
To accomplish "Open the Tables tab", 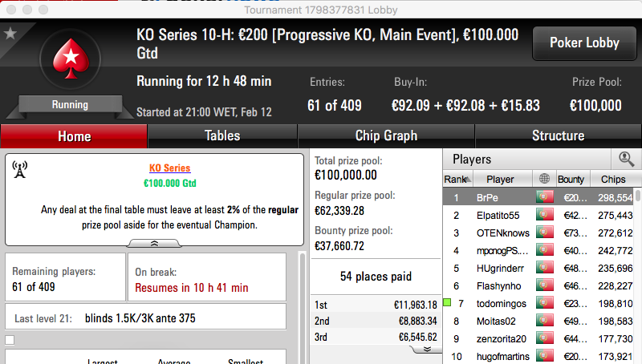I will 222,135.
